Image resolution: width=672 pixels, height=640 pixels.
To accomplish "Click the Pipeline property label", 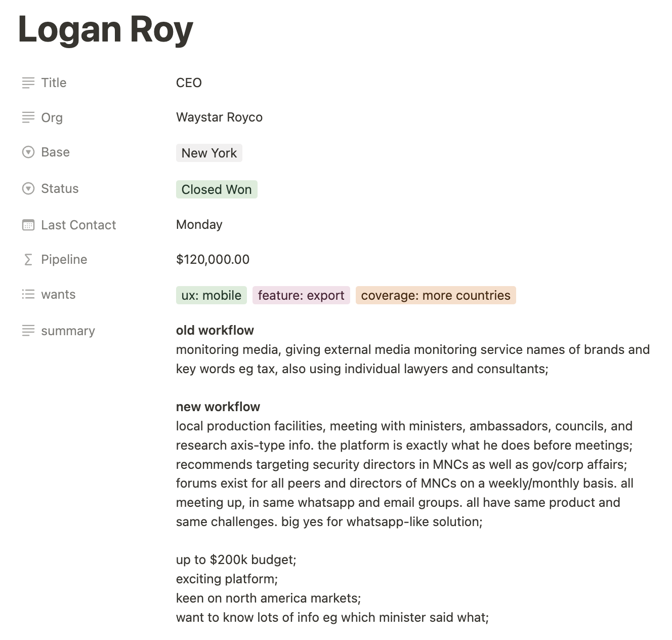I will click(64, 259).
